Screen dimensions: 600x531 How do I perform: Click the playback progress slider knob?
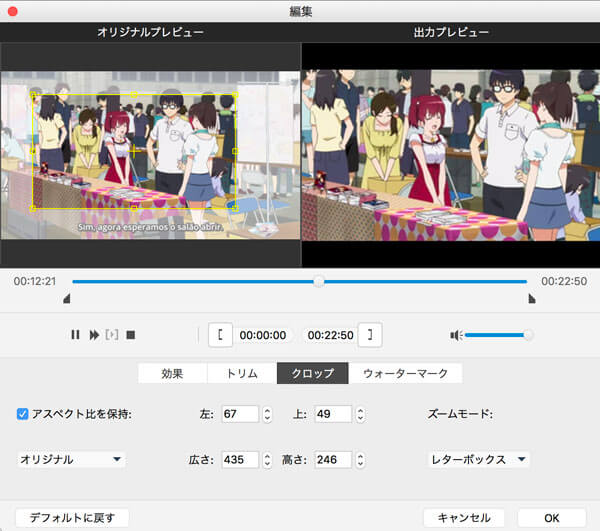click(319, 282)
